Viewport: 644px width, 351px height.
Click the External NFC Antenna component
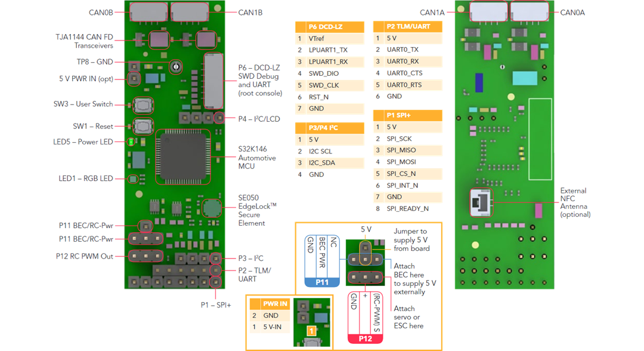pos(481,202)
